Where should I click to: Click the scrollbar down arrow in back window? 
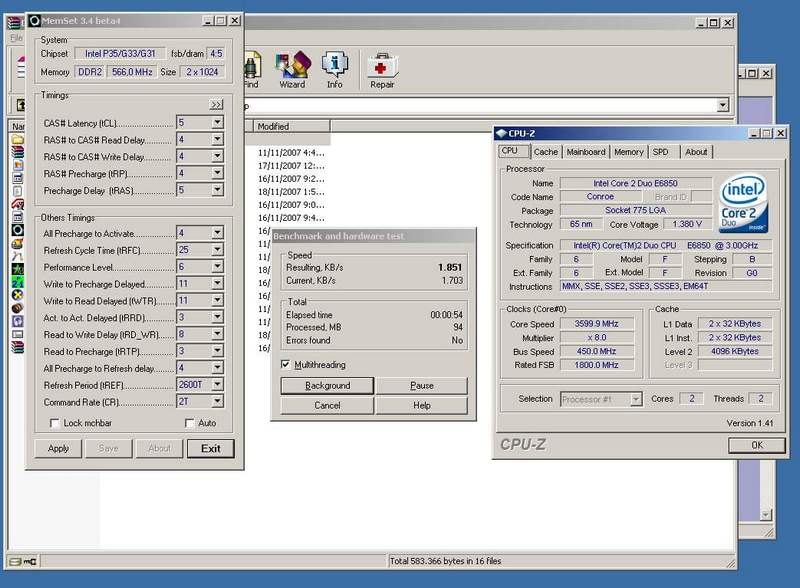pos(765,515)
